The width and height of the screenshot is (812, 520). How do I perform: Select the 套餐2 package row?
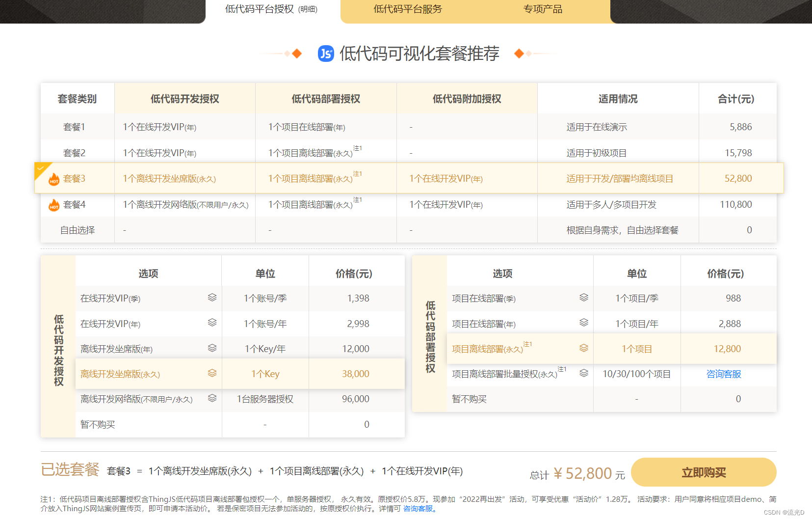pyautogui.click(x=409, y=153)
